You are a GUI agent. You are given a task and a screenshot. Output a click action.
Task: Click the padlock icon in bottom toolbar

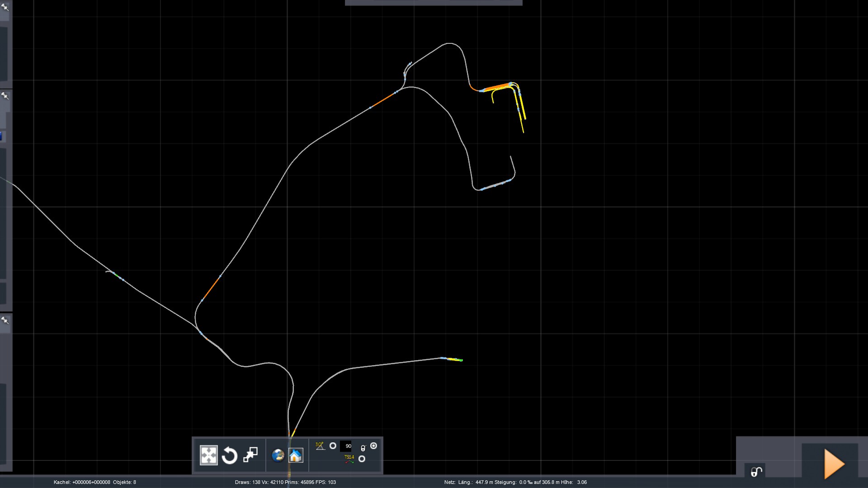pyautogui.click(x=363, y=448)
